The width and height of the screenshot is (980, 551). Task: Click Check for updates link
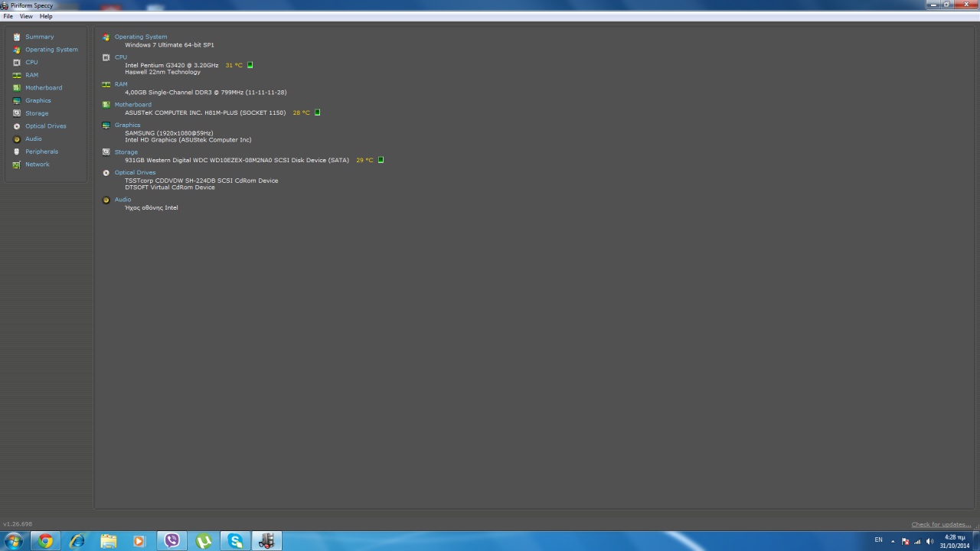click(x=941, y=524)
